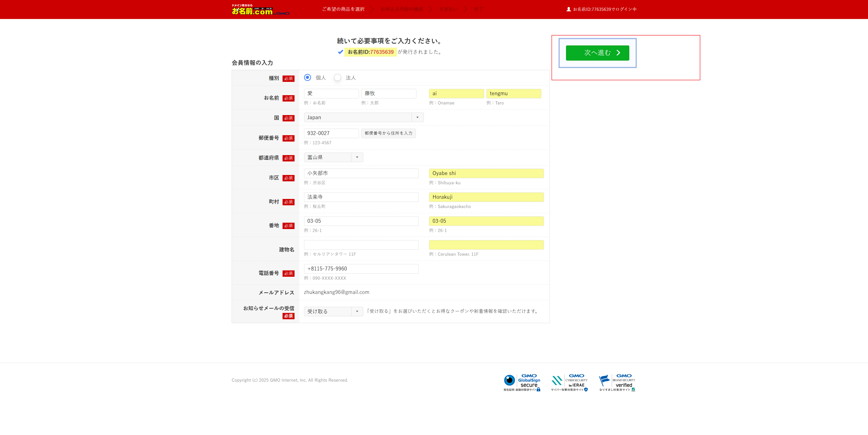
Task: Click the green 次へ進む button
Action: 597,53
